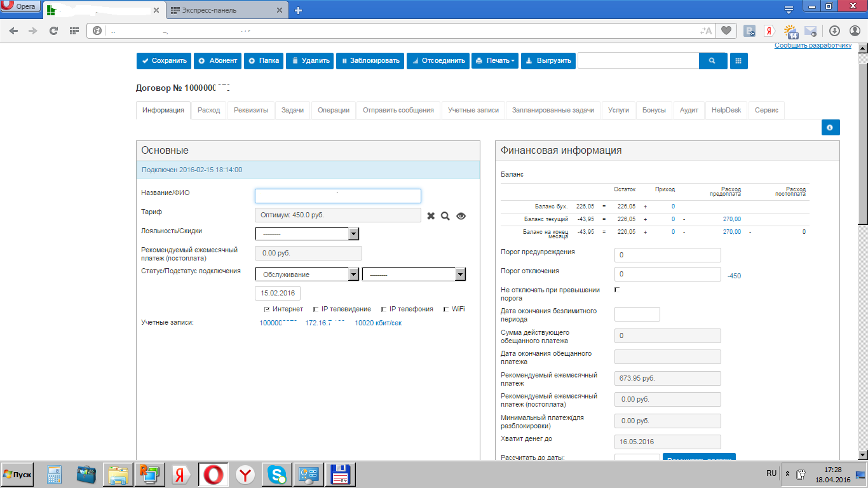Focus the Название/ФИО input field
The width and height of the screenshot is (868, 488).
[338, 196]
